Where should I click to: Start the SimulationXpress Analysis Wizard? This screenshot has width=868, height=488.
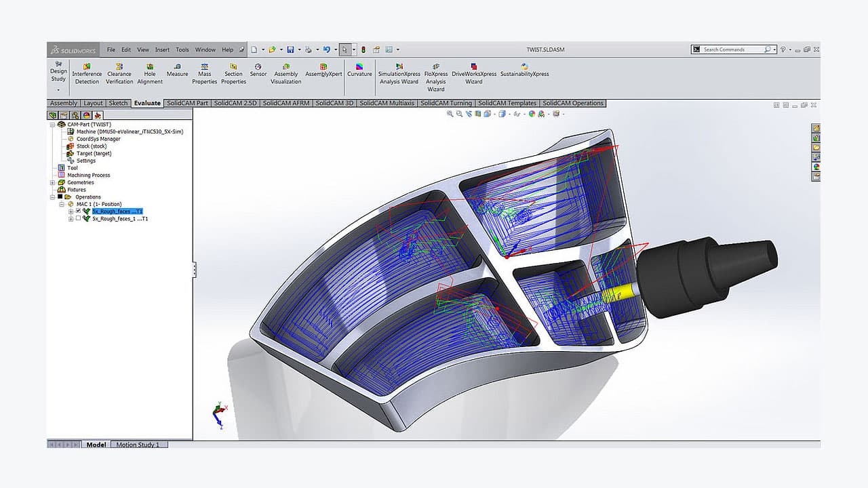click(400, 73)
